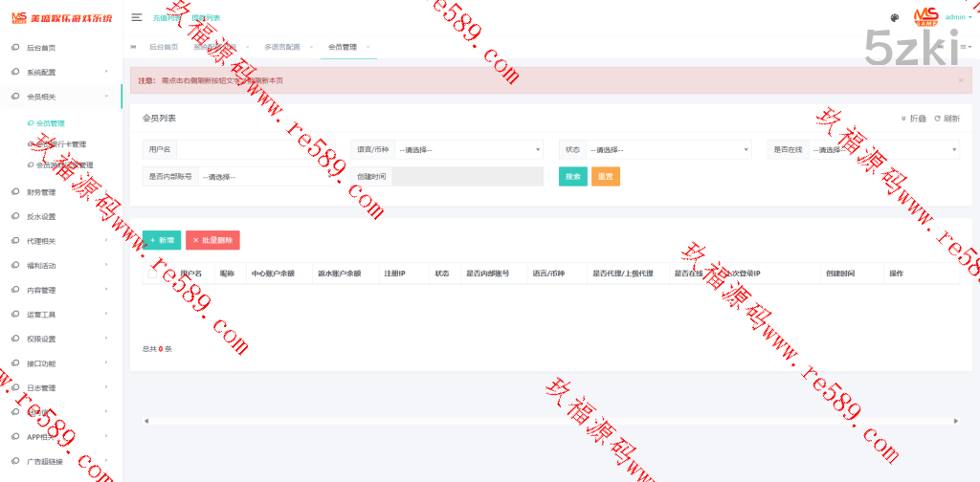Click the icon beside 代理相关 in sidebar

pyautogui.click(x=15, y=241)
